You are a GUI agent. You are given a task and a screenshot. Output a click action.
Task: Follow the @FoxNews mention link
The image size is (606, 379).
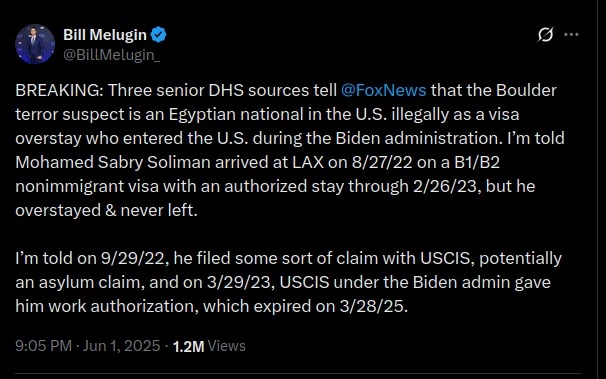(383, 90)
